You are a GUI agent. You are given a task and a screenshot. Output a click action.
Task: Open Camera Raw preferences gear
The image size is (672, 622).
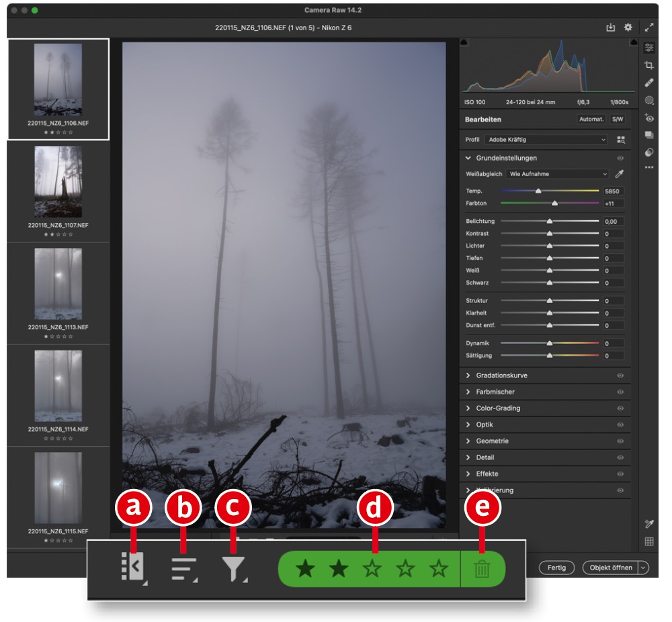coord(628,28)
